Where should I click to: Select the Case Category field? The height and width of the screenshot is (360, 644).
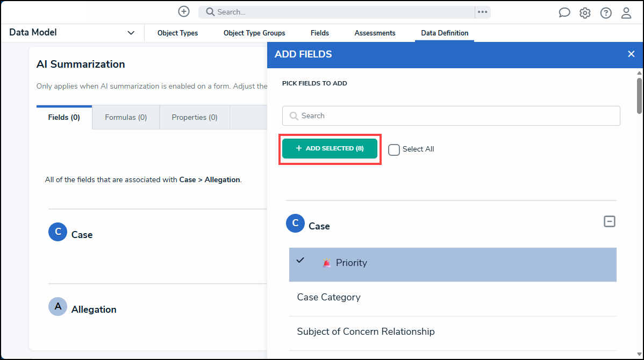coord(328,297)
